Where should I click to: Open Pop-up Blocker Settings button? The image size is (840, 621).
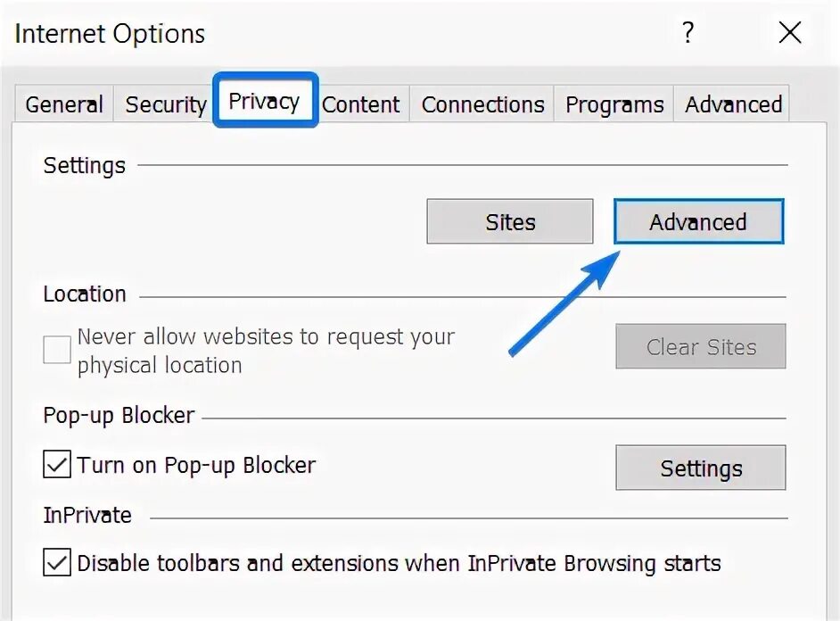coord(701,468)
